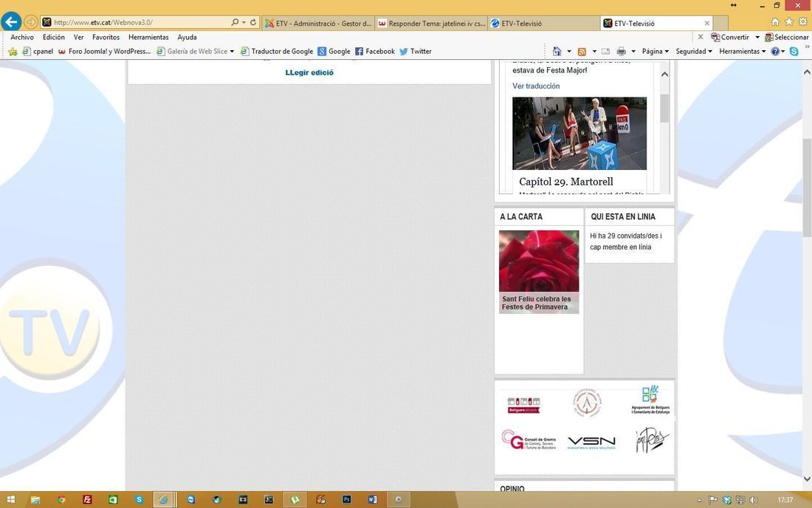Click the Home icon in title bar
Image resolution: width=812 pixels, height=508 pixels.
pos(774,21)
